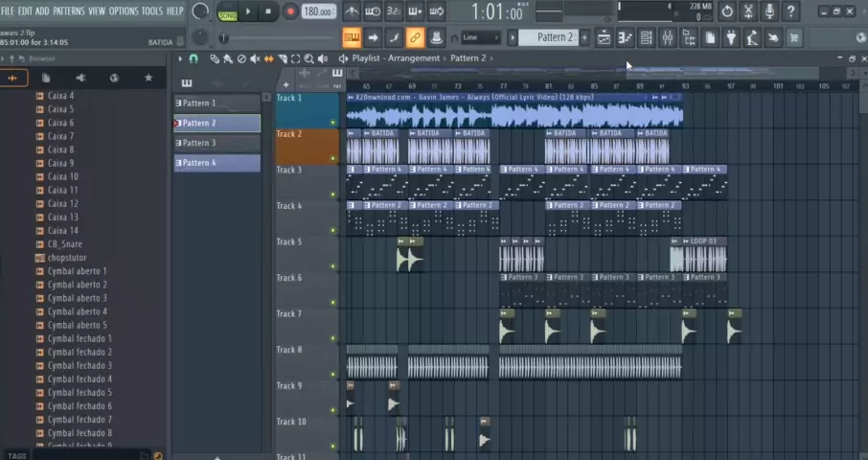Toggle mute light on Track 4

pos(333,230)
